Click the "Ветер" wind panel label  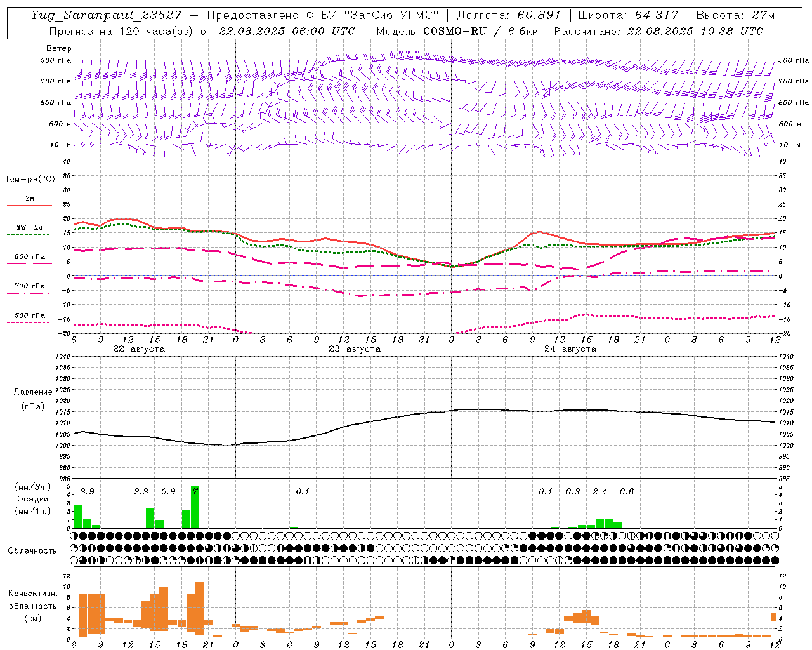[x=59, y=48]
